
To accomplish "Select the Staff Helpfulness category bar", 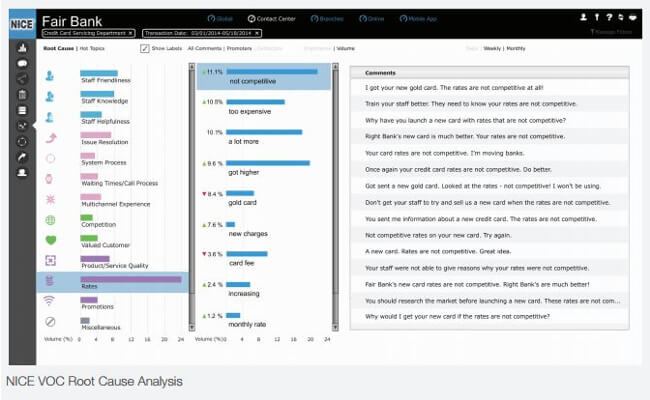I will coord(91,114).
